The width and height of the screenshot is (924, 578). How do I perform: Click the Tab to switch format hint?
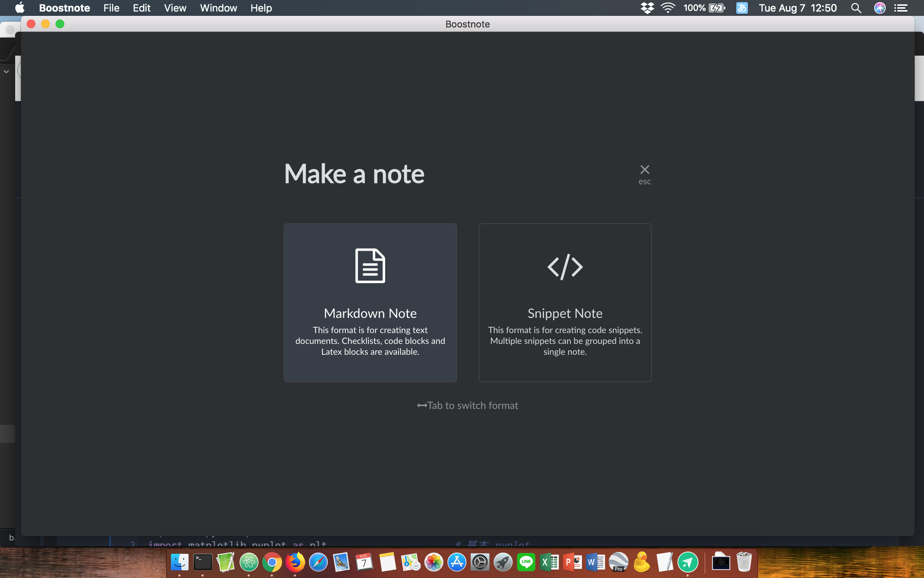467,405
